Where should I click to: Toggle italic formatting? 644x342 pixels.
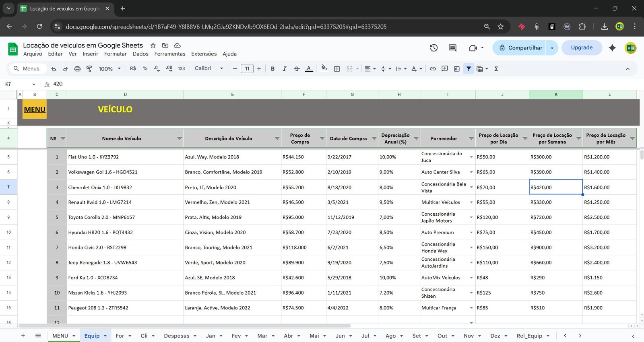point(285,69)
